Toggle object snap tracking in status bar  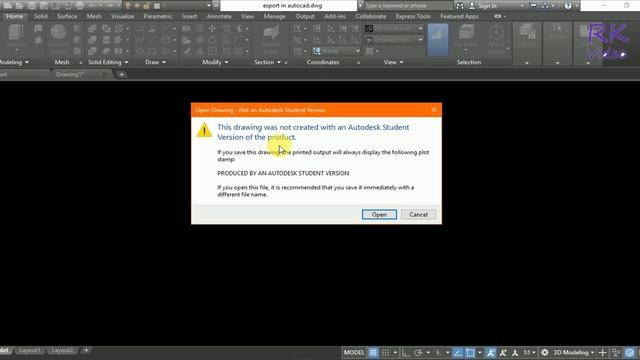tap(458, 352)
